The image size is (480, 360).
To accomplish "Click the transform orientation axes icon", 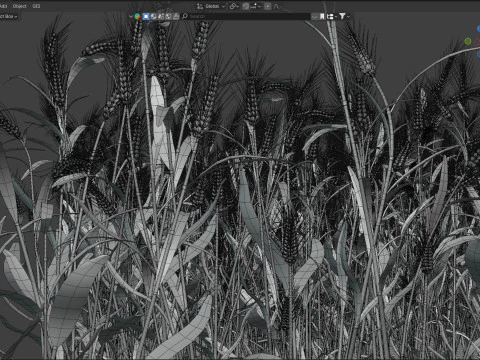I will (200, 6).
